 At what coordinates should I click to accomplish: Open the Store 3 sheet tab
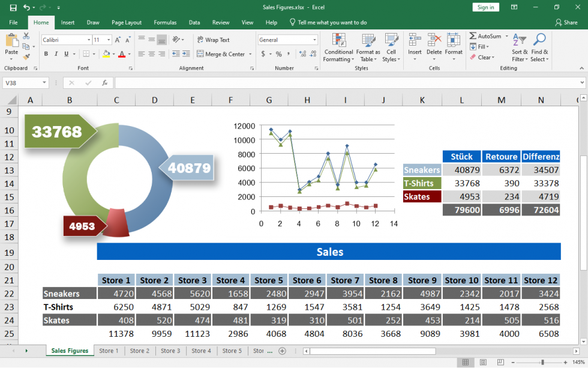pyautogui.click(x=170, y=351)
